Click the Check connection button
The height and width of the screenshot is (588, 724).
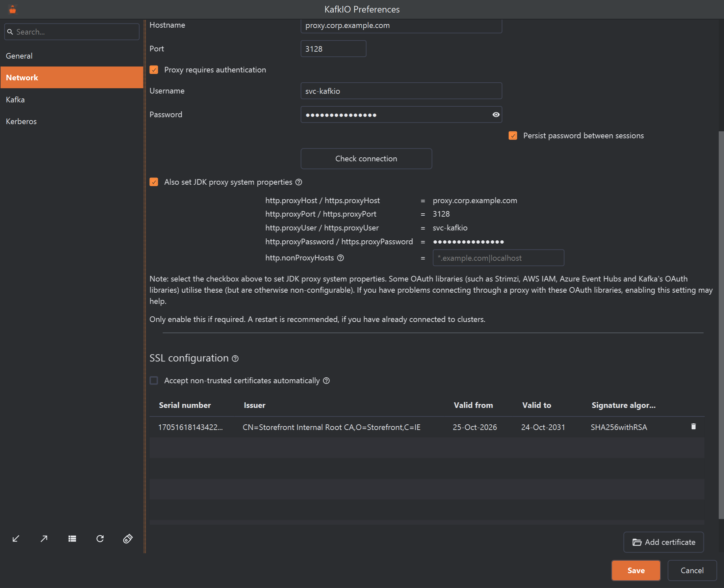click(366, 158)
